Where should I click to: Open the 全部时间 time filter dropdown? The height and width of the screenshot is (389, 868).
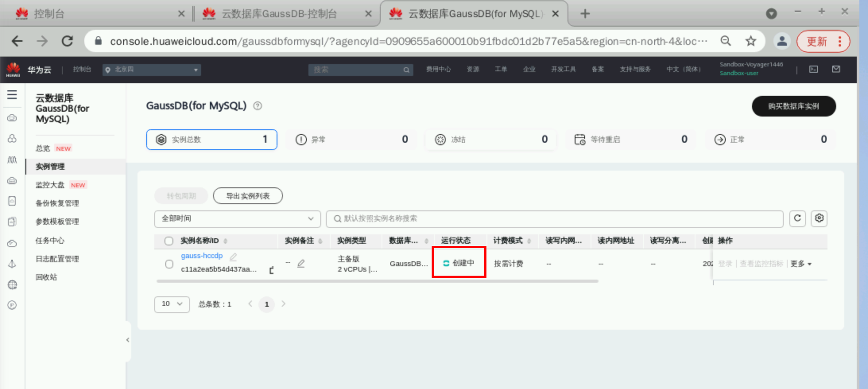237,219
